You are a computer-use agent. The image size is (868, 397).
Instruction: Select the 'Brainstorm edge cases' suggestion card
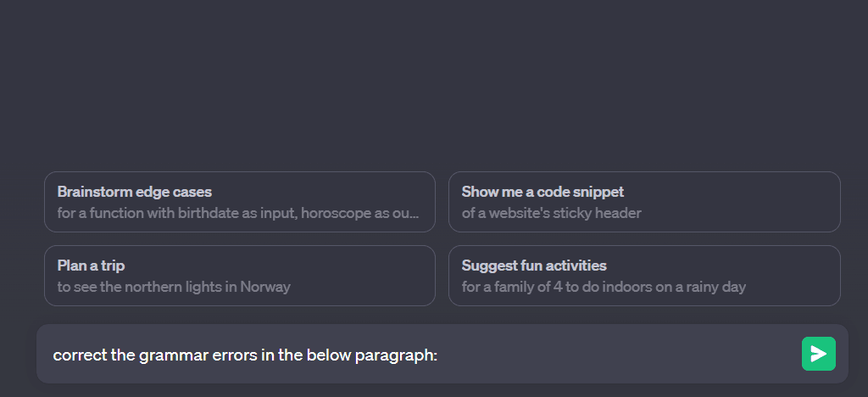tap(240, 202)
